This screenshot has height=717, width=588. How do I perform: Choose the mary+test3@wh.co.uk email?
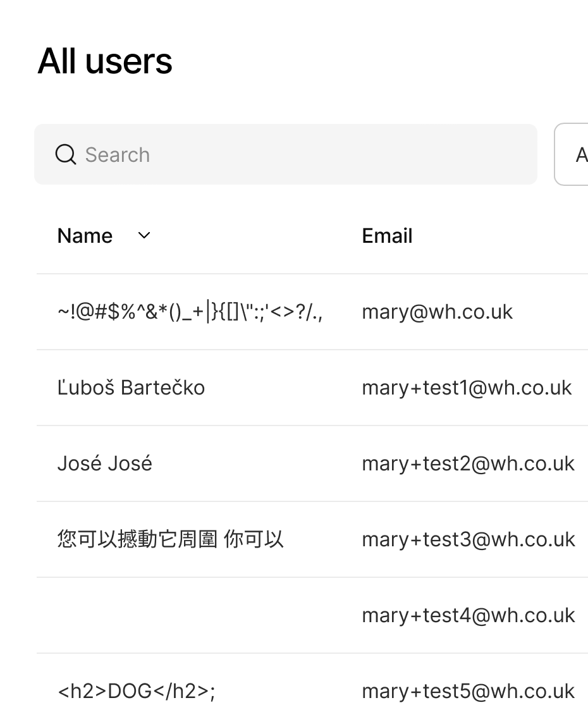[468, 539]
